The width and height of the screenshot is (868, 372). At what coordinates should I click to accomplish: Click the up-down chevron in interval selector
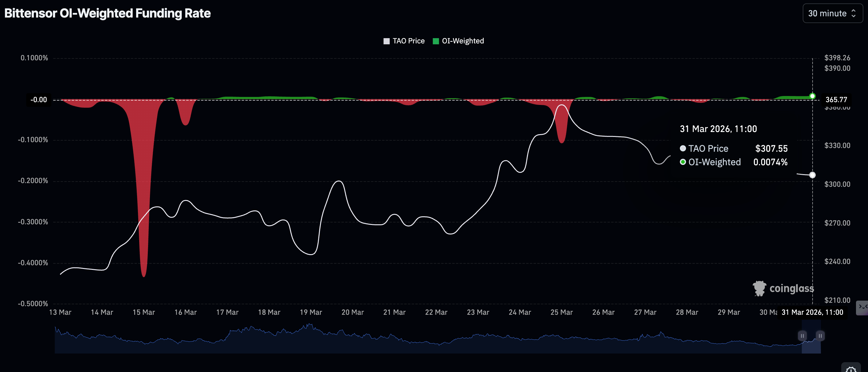click(854, 14)
